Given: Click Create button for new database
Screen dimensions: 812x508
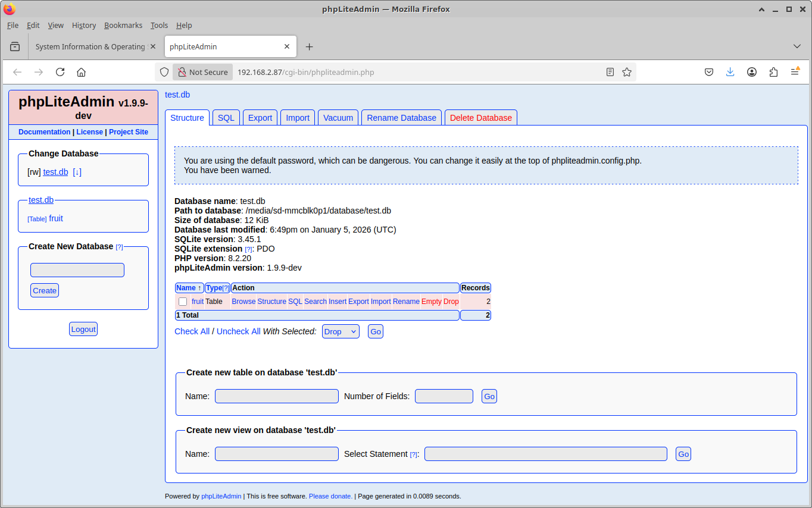Looking at the screenshot, I should [45, 290].
